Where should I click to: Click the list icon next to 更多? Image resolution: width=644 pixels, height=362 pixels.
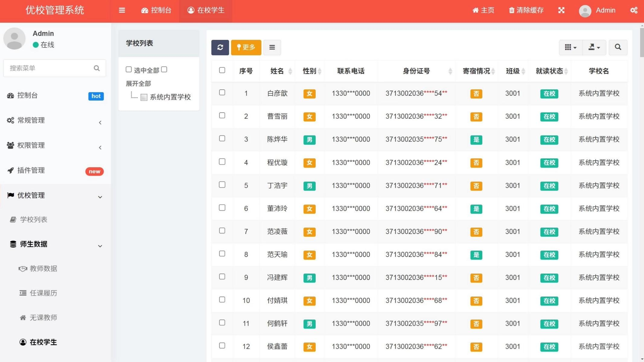(x=272, y=47)
